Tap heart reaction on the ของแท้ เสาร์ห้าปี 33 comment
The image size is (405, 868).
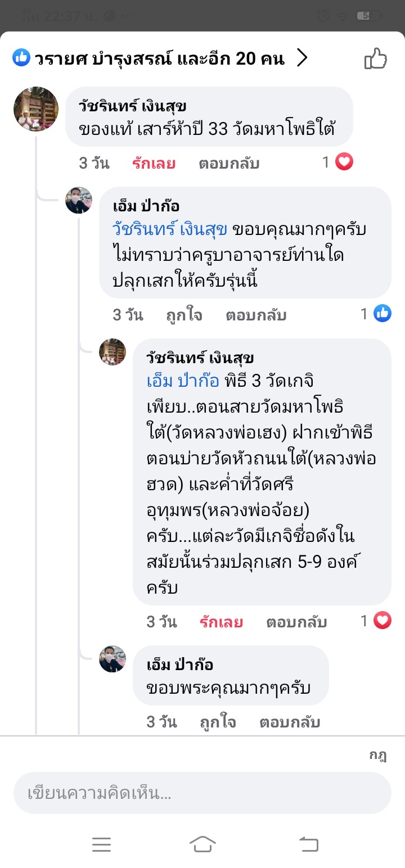pyautogui.click(x=344, y=162)
